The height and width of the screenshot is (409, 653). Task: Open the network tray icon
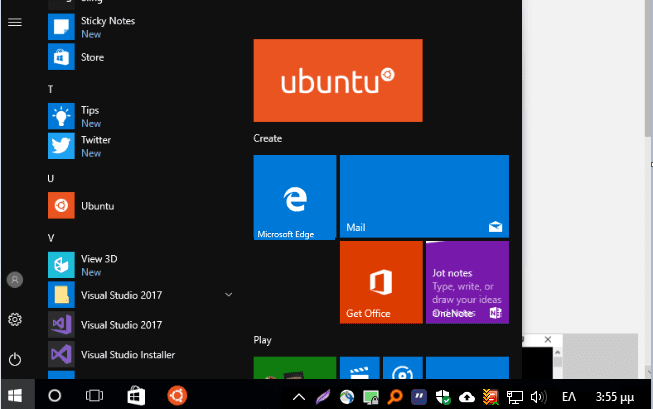click(x=514, y=397)
